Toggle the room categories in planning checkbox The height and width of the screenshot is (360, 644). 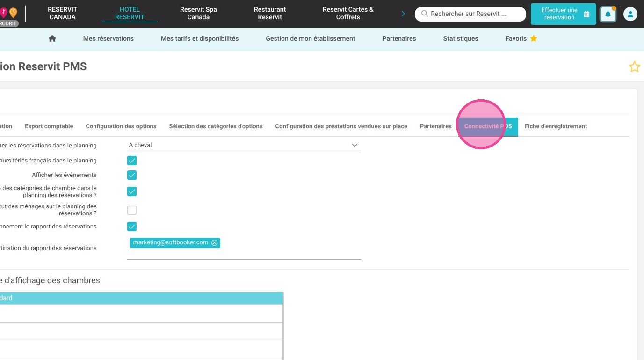[x=132, y=191]
